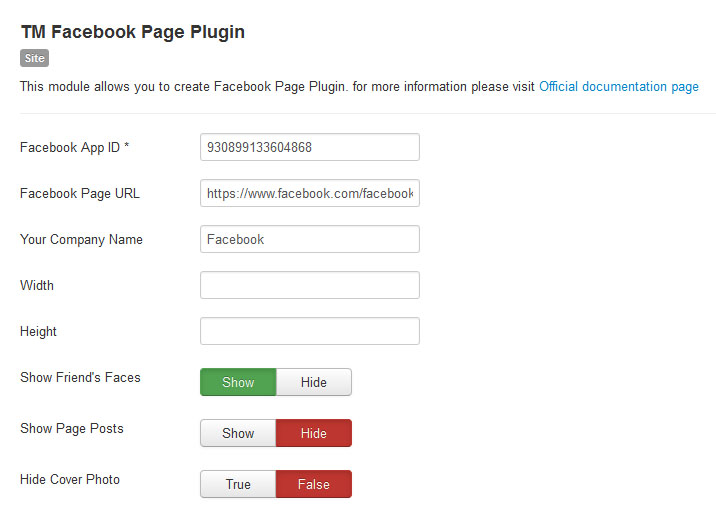The image size is (716, 521).
Task: Choose Hide for Show Page Posts
Action: pyautogui.click(x=314, y=433)
